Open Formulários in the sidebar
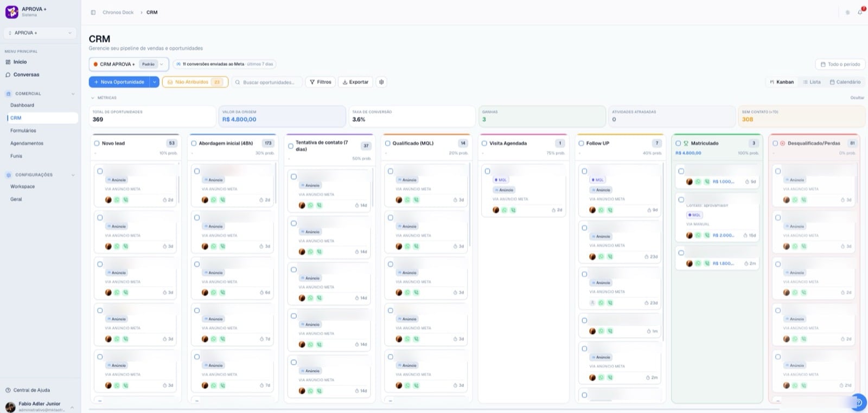This screenshot has width=868, height=413. click(23, 131)
